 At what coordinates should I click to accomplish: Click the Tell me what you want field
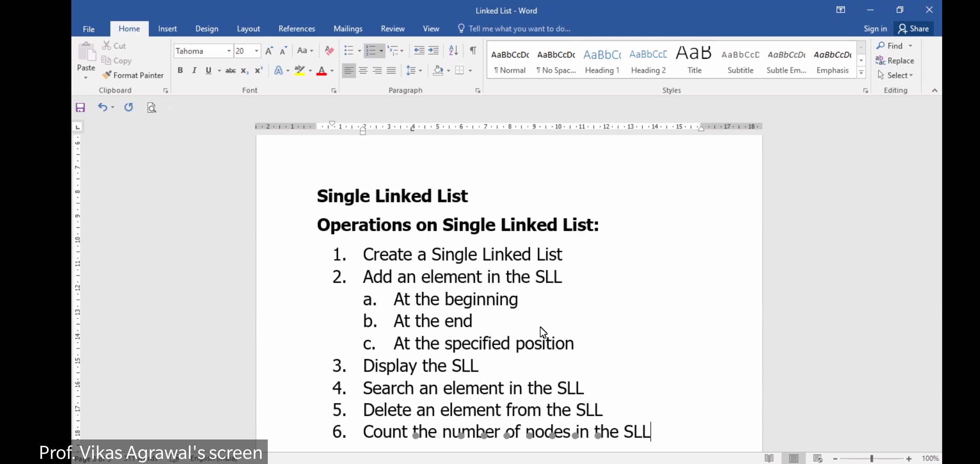519,29
